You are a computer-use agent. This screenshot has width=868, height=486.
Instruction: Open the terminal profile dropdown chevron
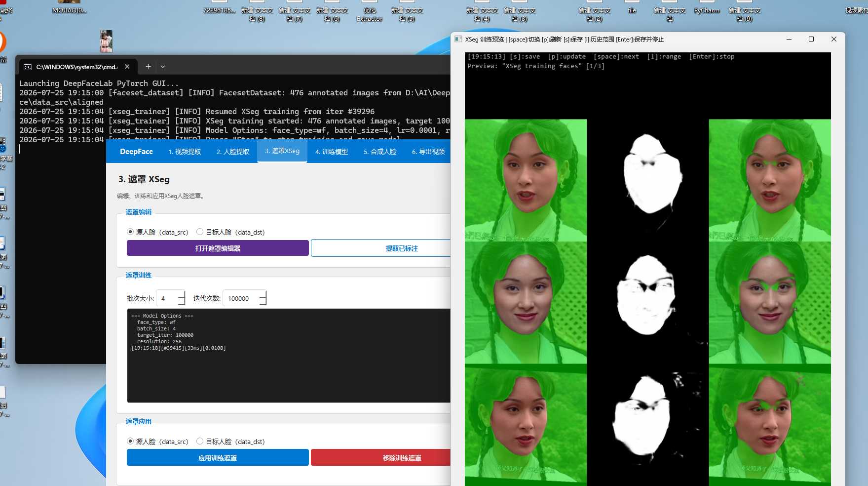pos(163,66)
